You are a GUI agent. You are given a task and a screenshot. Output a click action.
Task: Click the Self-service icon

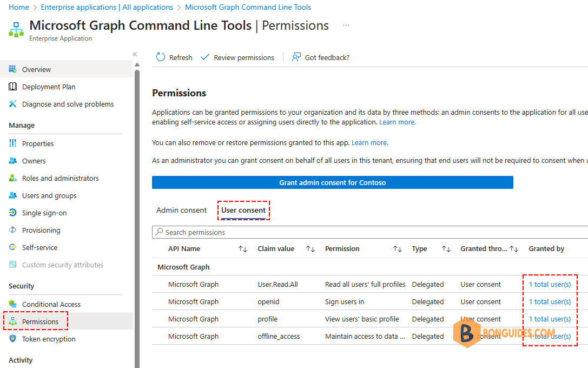point(12,247)
